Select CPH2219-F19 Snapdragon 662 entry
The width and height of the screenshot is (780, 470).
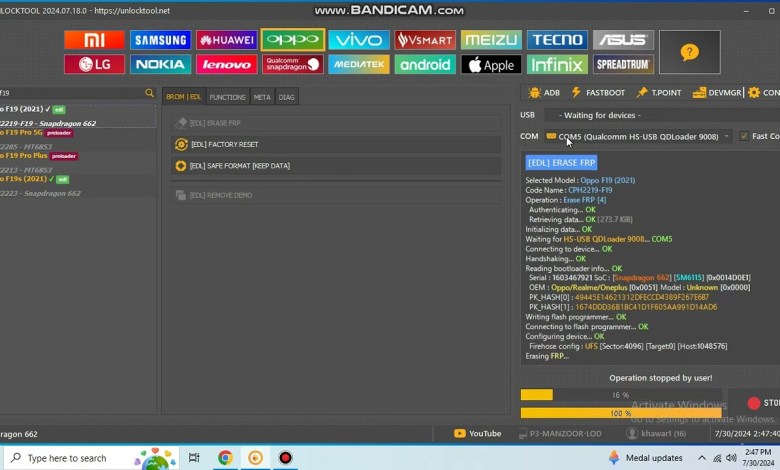[x=48, y=123]
